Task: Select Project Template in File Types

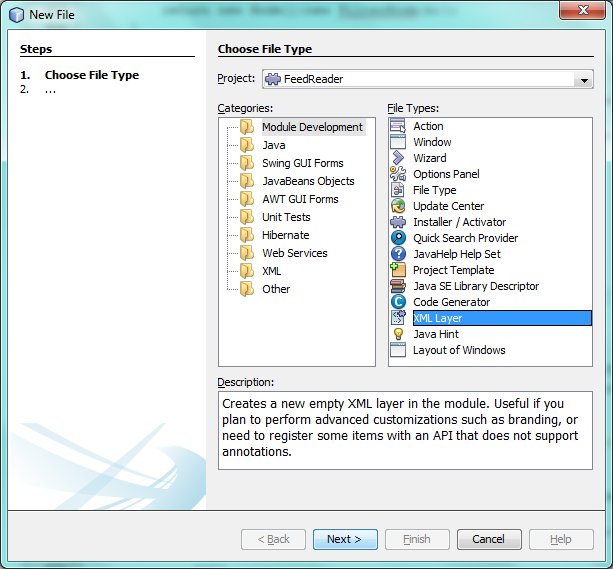Action: coord(453,270)
